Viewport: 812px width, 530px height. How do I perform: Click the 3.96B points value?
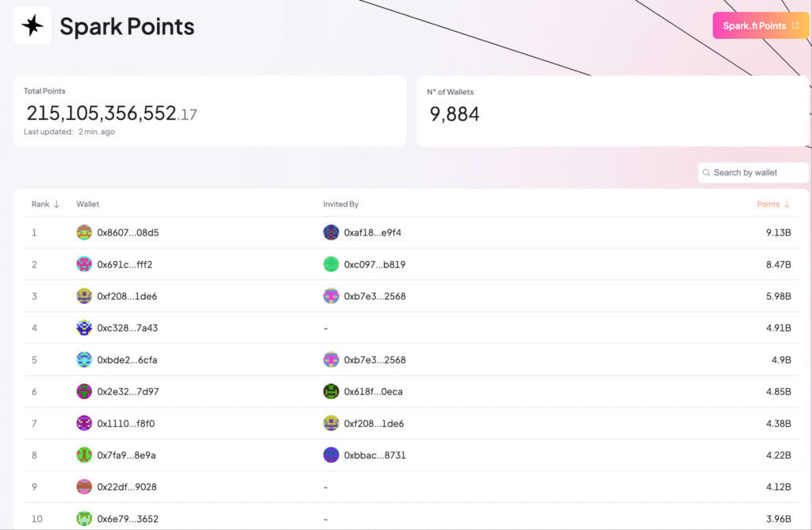click(x=779, y=519)
